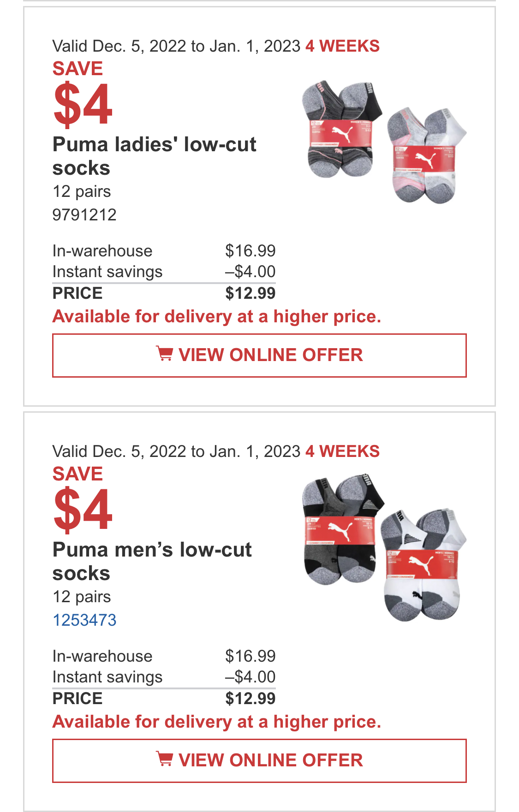Click ladies' offer delivery higher price notice

(217, 317)
